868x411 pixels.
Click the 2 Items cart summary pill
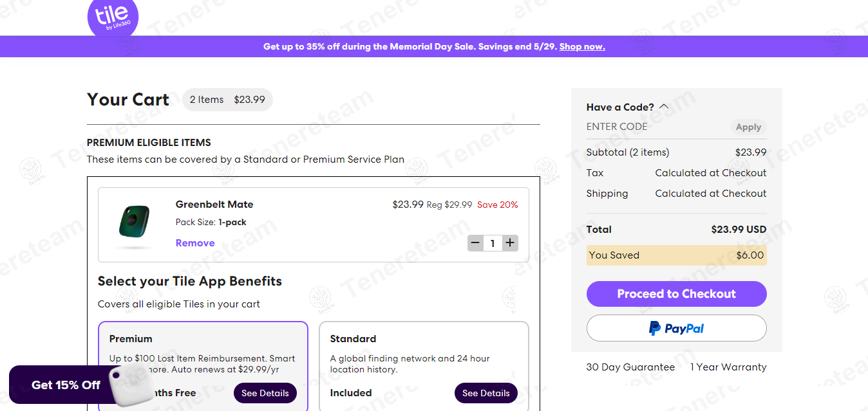coord(227,100)
